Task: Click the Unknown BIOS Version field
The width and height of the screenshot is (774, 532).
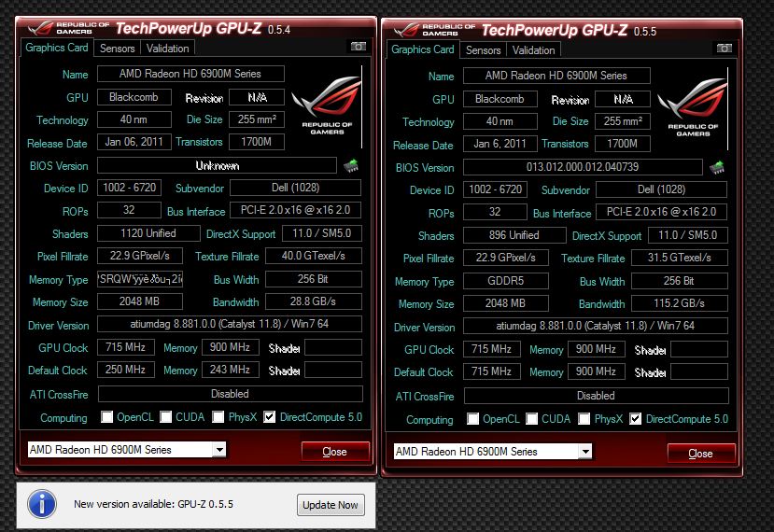Action: (x=218, y=165)
